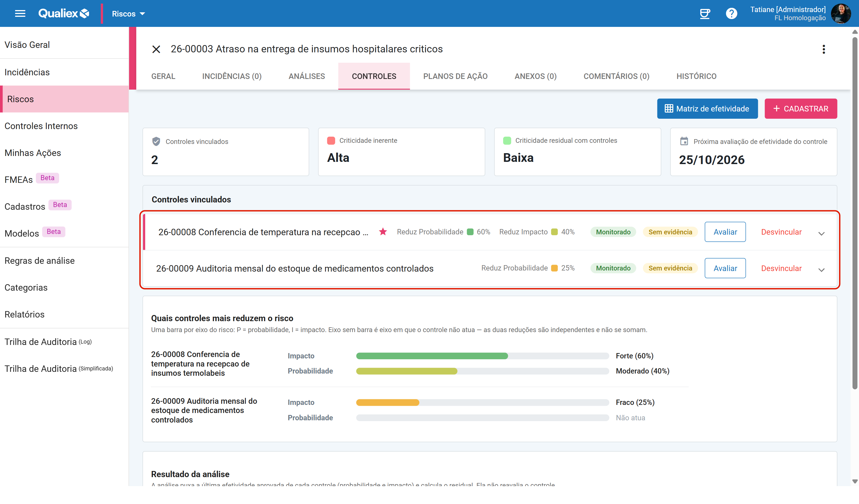Click Sem evidência badge on control 26-00008
This screenshot has width=859, height=504.
[670, 232]
